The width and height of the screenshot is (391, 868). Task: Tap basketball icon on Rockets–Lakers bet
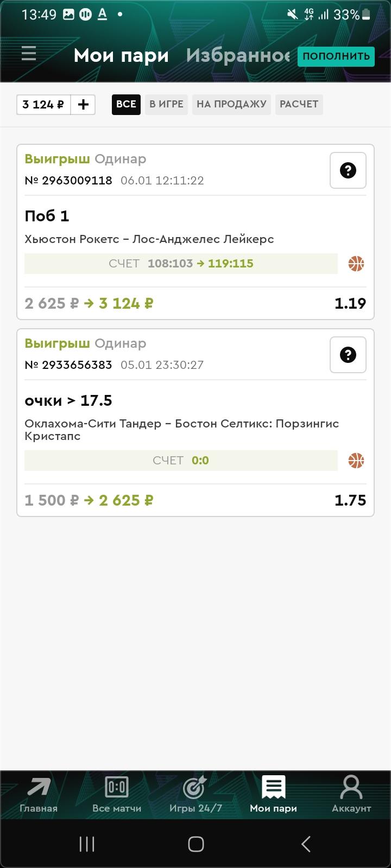(356, 264)
